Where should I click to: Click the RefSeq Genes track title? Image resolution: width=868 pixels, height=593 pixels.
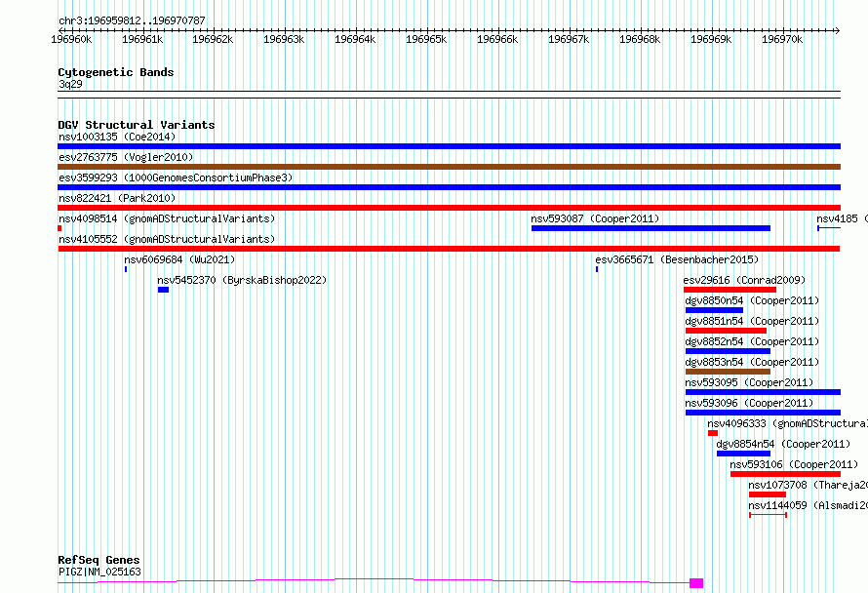point(99,561)
